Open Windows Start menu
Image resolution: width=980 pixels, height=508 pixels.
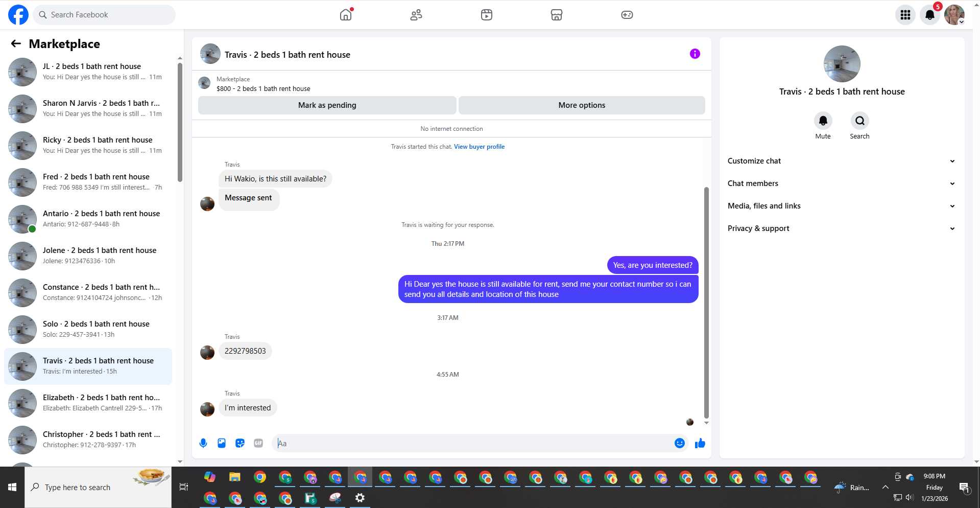tap(12, 487)
